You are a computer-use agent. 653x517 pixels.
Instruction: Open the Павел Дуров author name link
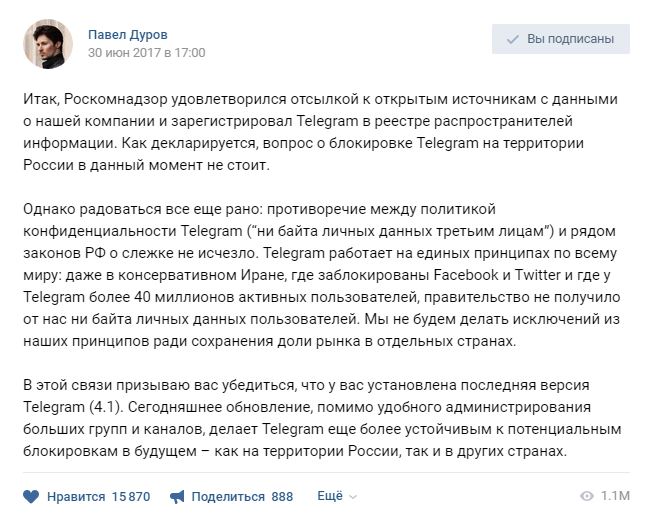[127, 35]
